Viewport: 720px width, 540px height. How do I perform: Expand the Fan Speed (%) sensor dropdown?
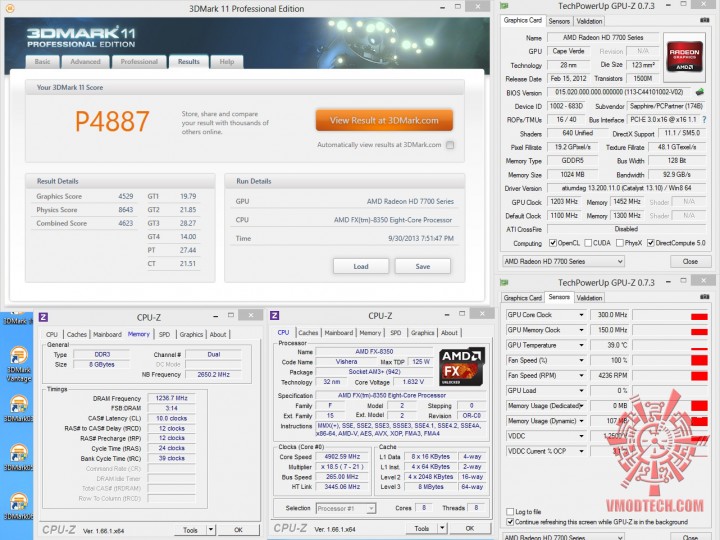coord(581,360)
